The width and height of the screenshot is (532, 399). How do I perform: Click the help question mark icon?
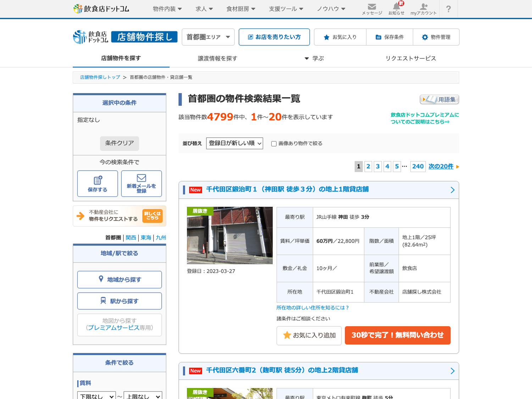click(449, 9)
